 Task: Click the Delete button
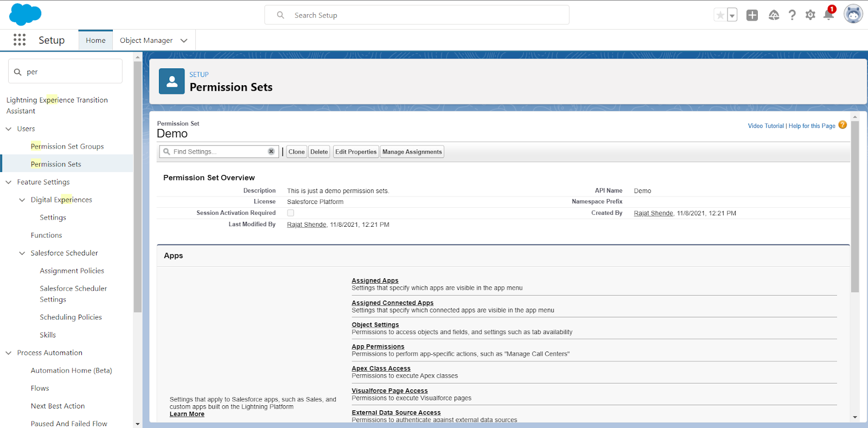(319, 152)
